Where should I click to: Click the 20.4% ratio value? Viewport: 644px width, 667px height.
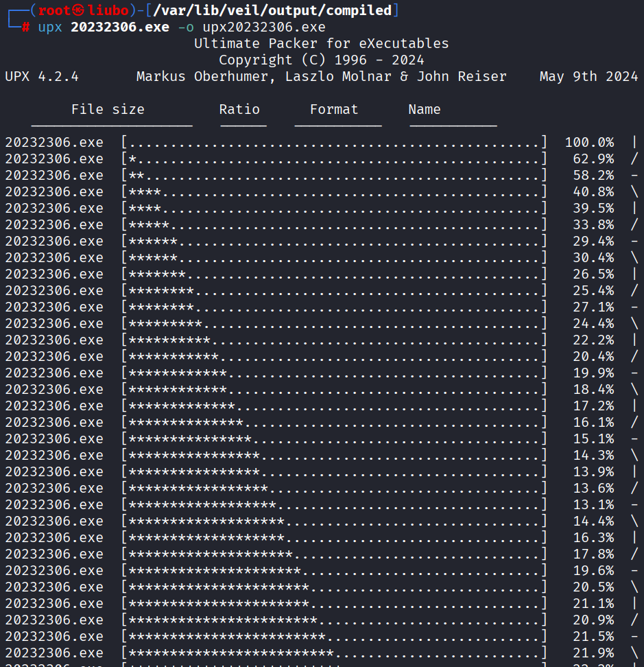(x=593, y=357)
